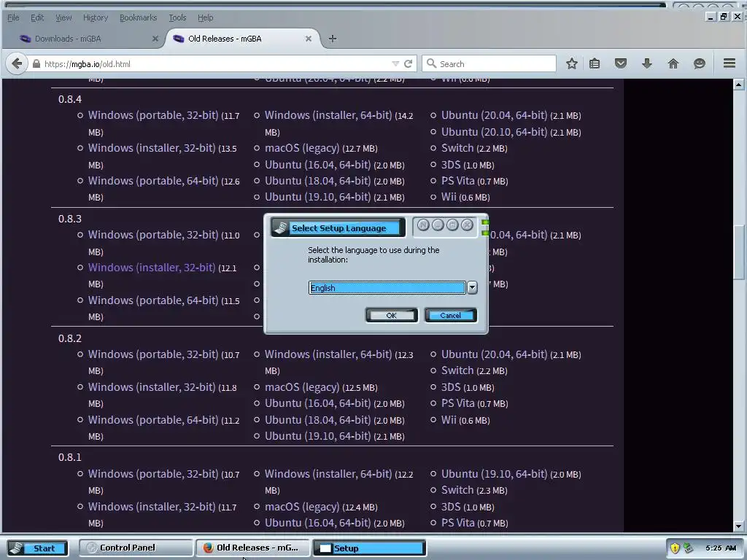The image size is (747, 560).
Task: Switch to Setup in the taskbar
Action: pyautogui.click(x=369, y=548)
